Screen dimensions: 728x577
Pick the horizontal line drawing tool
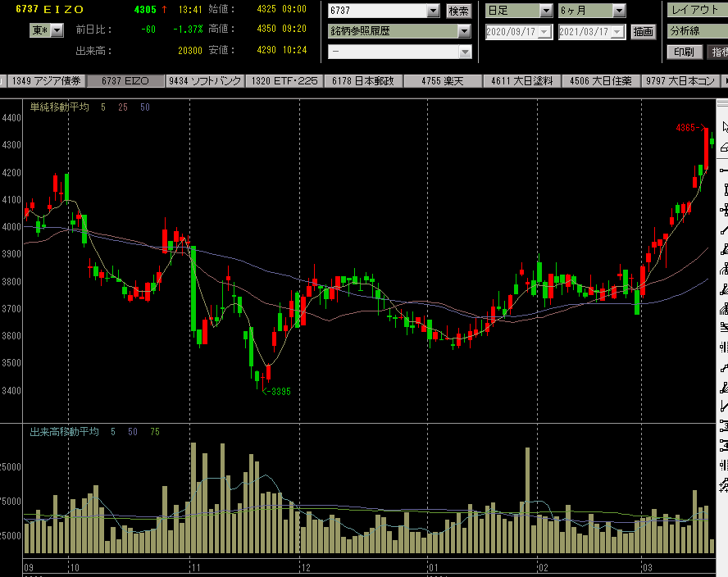724,169
